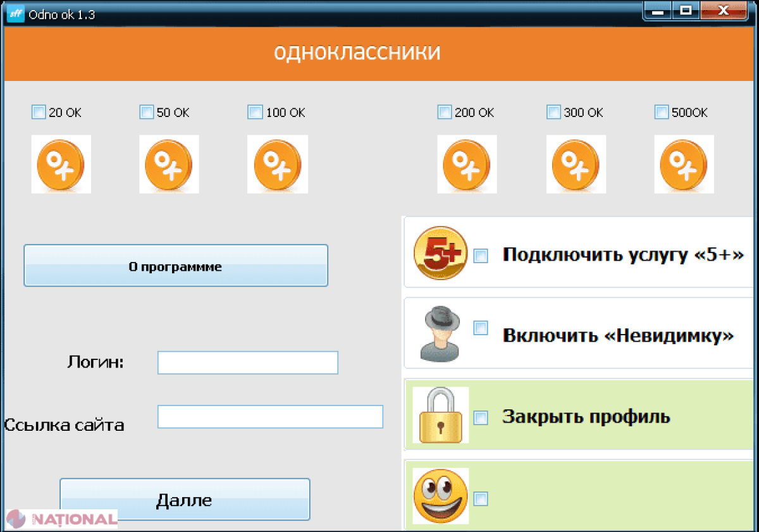Focus the Ссылка сайта input field
759x532 pixels.
tap(270, 417)
